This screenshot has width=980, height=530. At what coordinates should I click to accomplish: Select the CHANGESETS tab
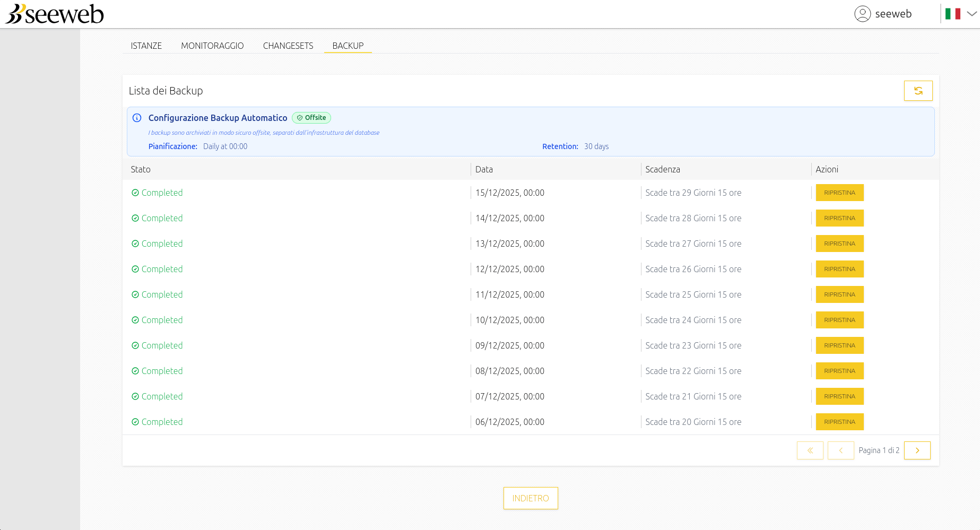tap(288, 46)
